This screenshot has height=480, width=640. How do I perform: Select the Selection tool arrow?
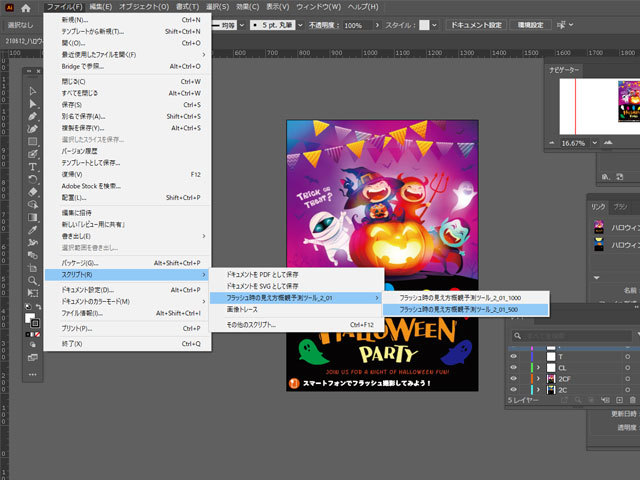click(x=33, y=91)
